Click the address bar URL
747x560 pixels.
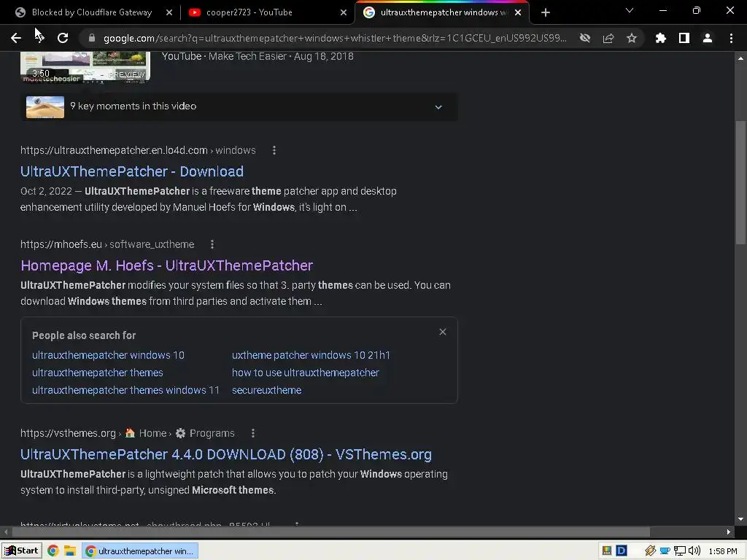pos(335,38)
